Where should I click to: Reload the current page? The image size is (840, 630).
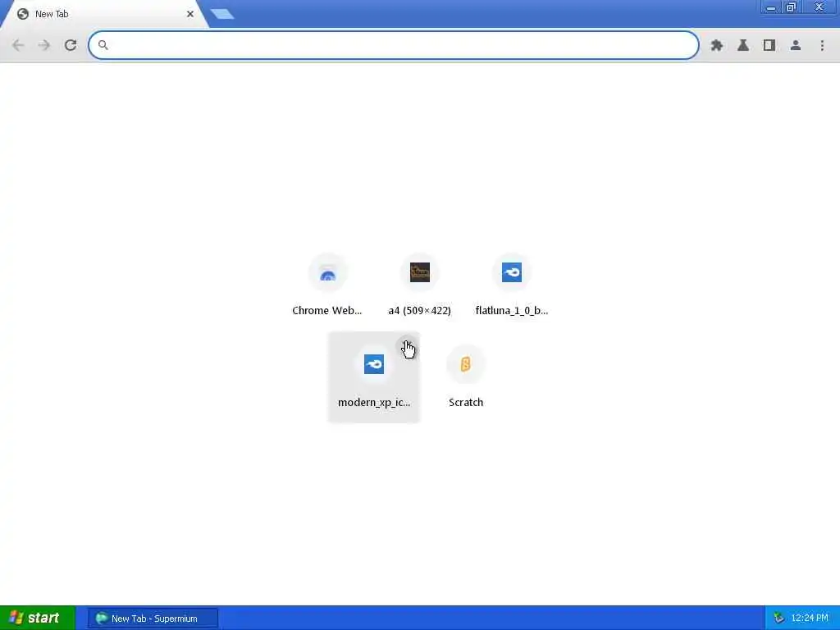click(x=71, y=45)
